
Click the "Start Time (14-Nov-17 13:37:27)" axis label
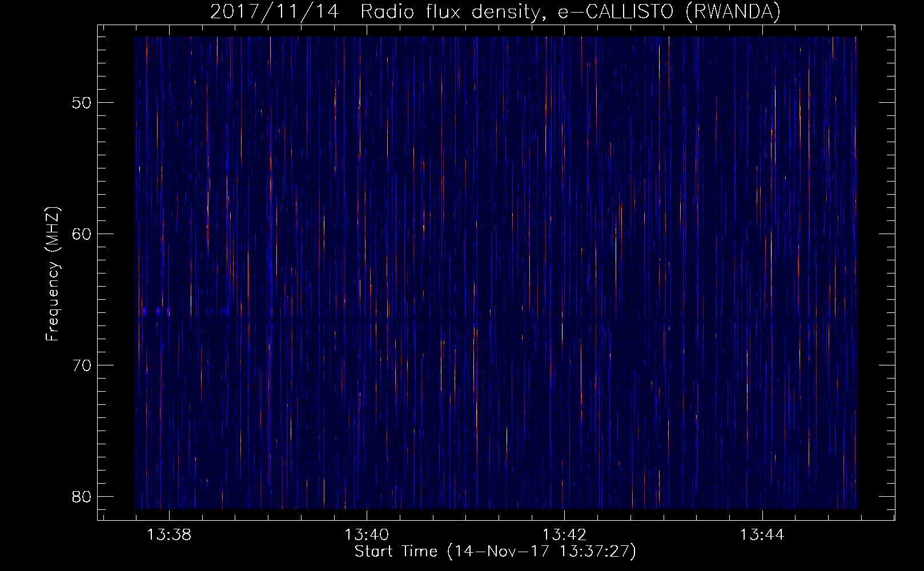tap(495, 552)
